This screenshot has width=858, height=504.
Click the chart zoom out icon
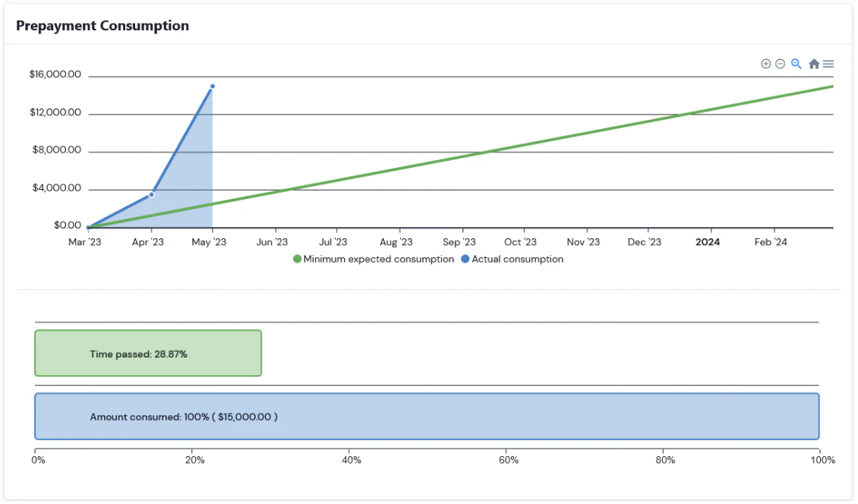[x=781, y=64]
